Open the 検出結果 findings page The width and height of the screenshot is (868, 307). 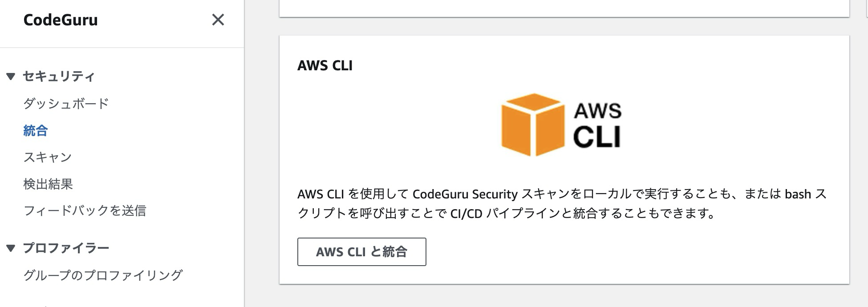[x=48, y=184]
